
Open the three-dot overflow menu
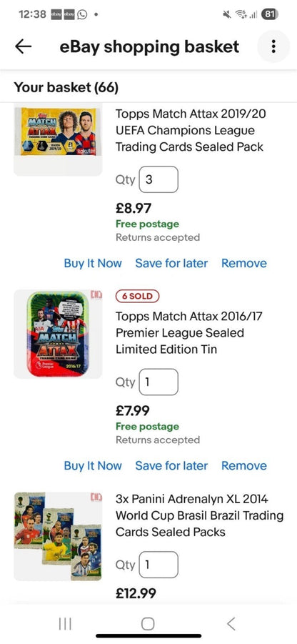coord(273,46)
